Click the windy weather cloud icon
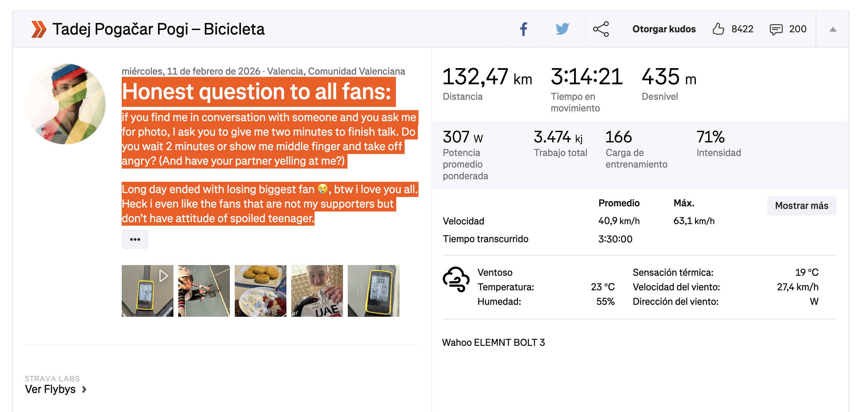868x412 pixels. (456, 279)
